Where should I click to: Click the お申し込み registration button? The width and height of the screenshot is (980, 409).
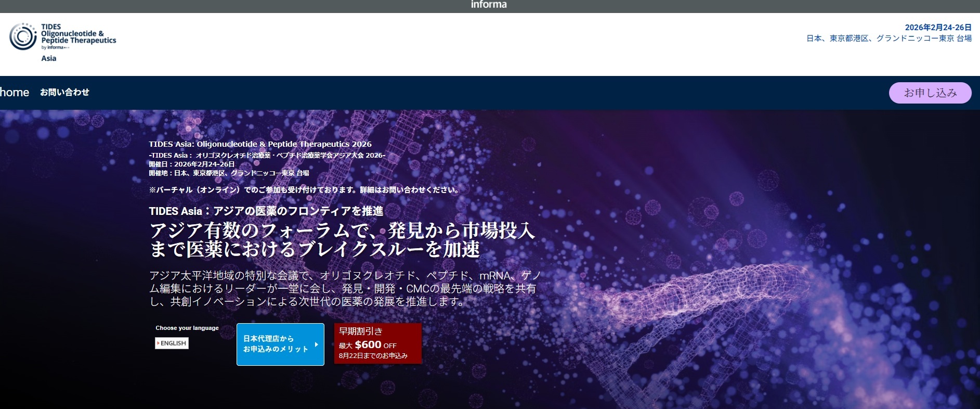[930, 93]
